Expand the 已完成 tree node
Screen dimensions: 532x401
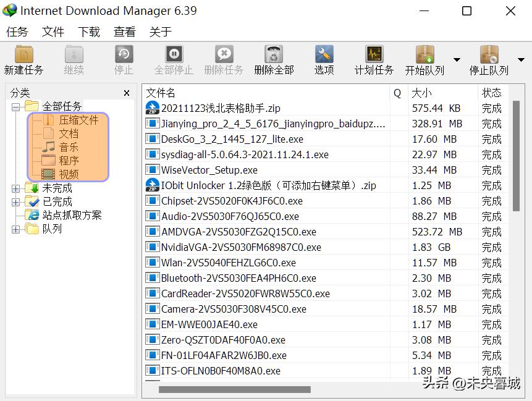point(15,202)
